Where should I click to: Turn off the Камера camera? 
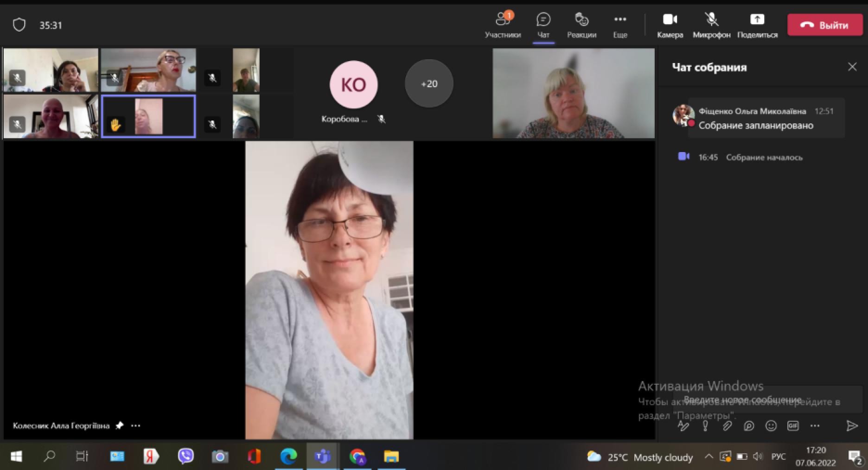point(670,25)
